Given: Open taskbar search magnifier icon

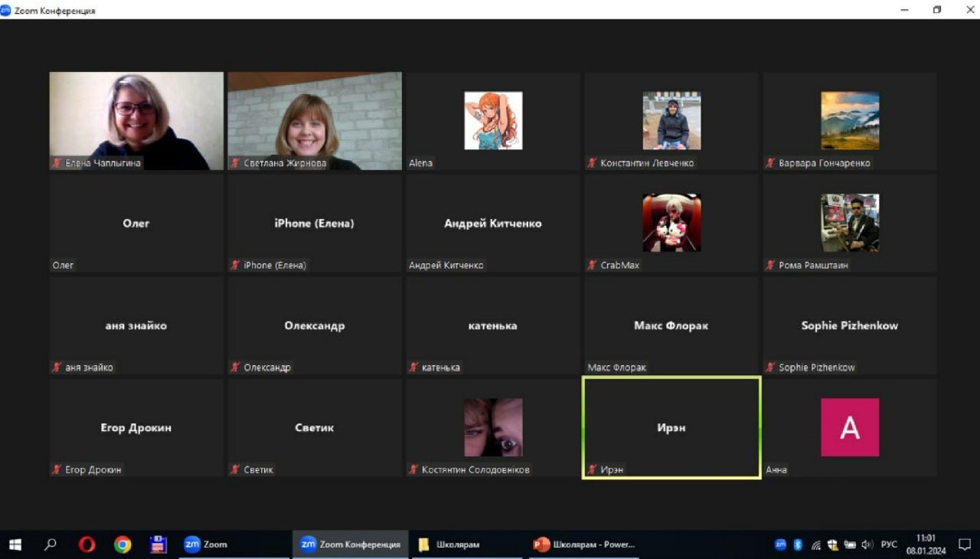Looking at the screenshot, I should pos(51,544).
